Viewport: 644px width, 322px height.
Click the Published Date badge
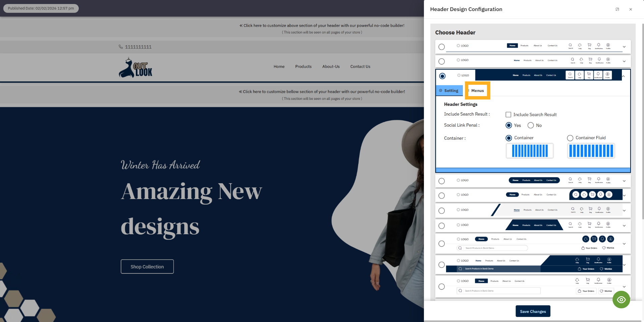coord(41,8)
